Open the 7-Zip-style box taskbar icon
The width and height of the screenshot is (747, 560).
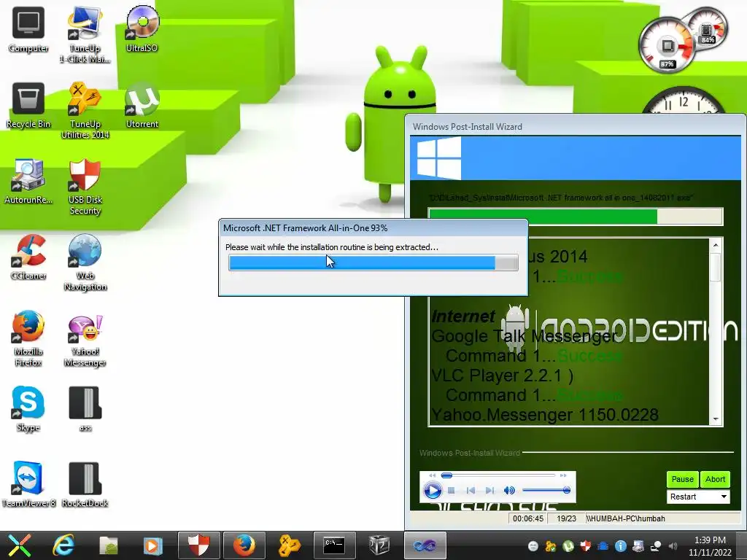379,545
